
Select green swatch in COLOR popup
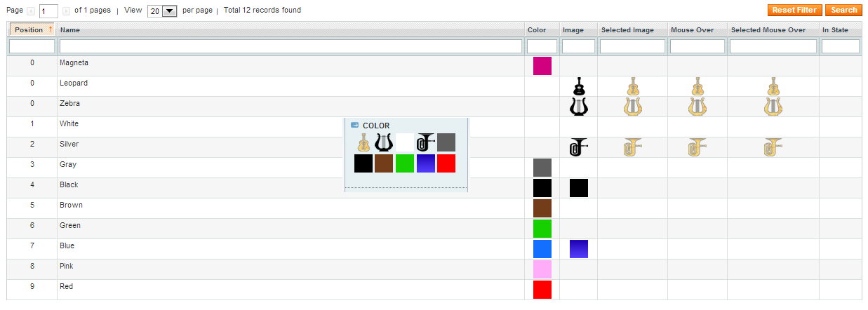click(x=405, y=163)
